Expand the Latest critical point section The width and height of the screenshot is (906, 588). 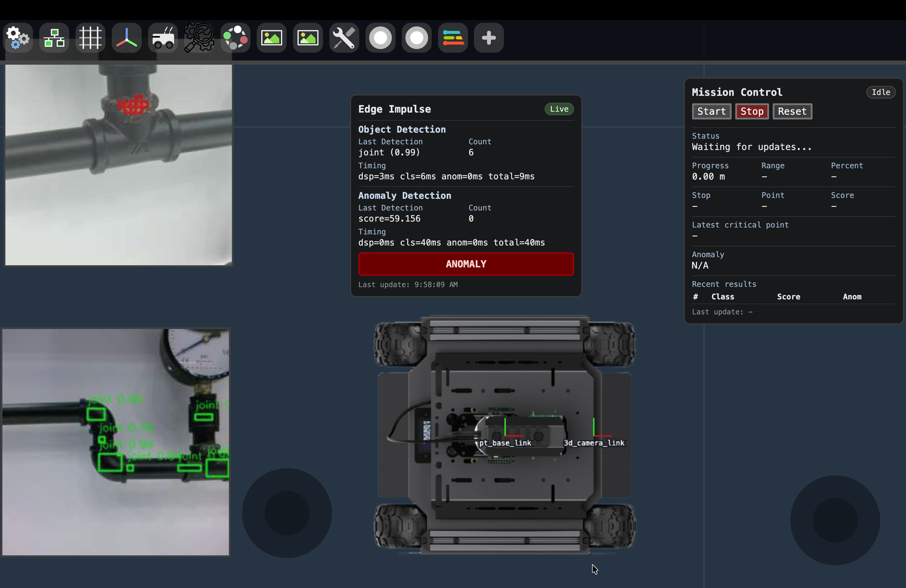tap(740, 225)
